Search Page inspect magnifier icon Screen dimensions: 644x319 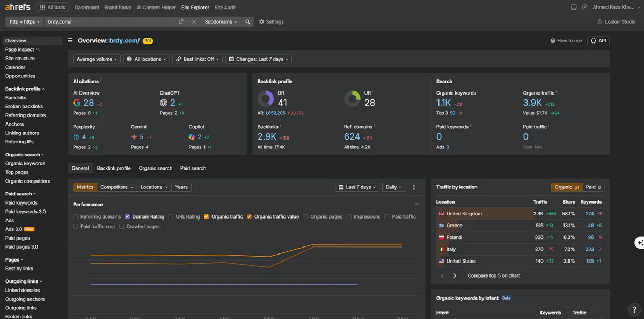38,49
